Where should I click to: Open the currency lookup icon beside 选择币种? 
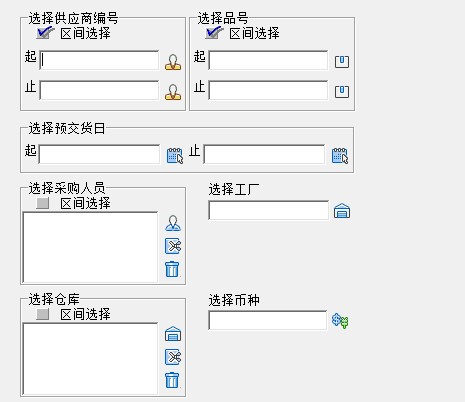click(340, 321)
